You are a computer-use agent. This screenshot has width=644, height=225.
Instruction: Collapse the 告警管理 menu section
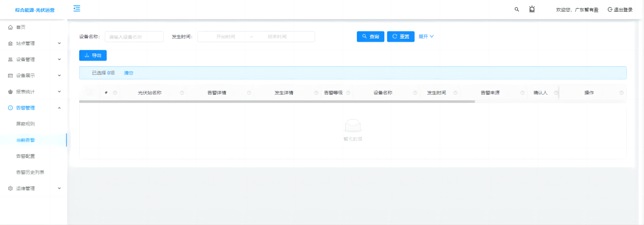pyautogui.click(x=59, y=108)
